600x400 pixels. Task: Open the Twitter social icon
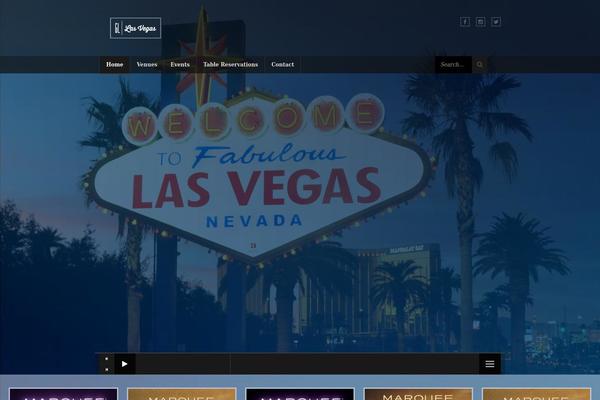coord(496,22)
